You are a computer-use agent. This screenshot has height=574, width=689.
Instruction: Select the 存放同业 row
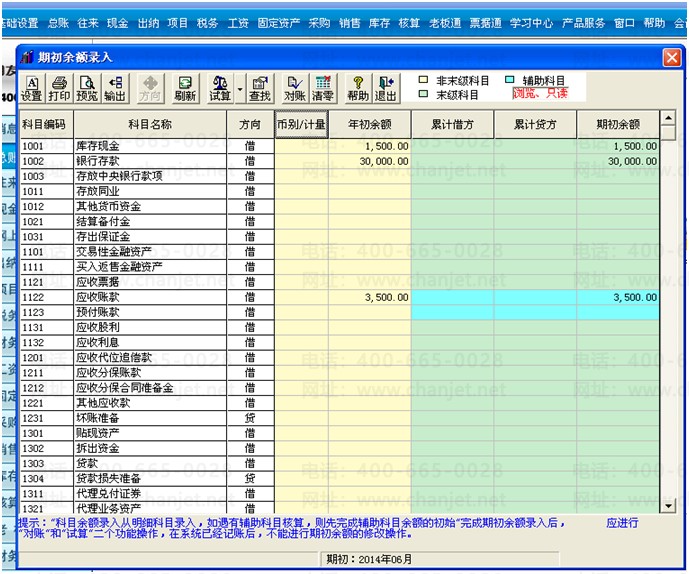pos(339,191)
